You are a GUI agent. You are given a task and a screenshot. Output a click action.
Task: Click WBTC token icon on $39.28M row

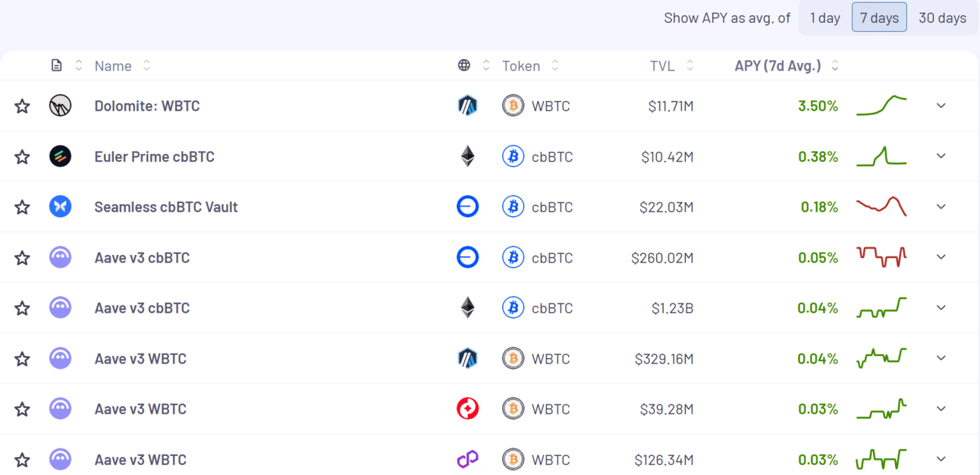[x=514, y=409]
